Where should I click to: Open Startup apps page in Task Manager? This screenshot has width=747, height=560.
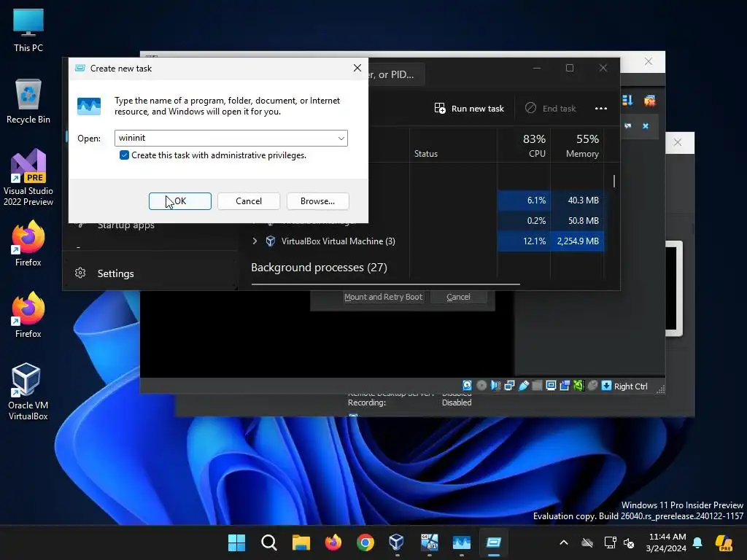click(x=125, y=226)
